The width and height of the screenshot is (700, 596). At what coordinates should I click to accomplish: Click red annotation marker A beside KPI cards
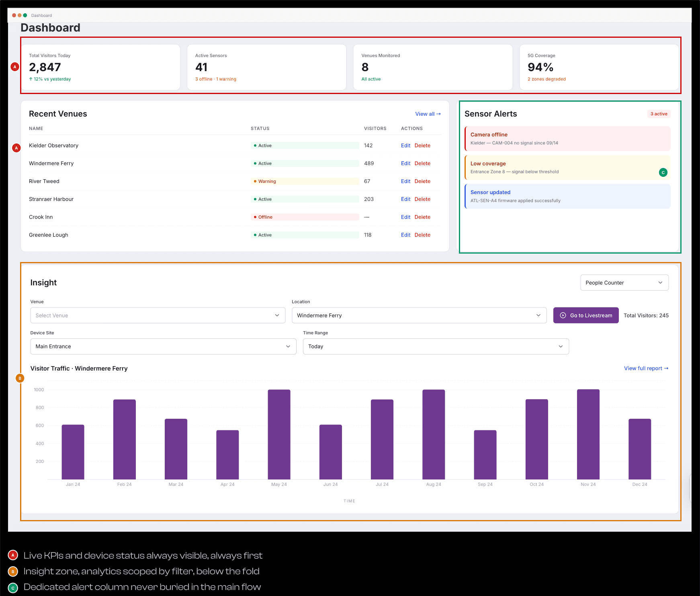point(15,67)
